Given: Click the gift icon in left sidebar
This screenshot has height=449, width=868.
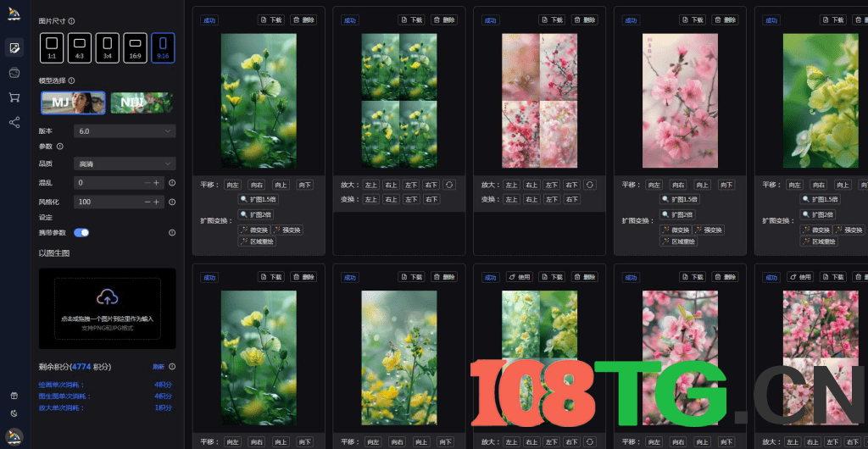Looking at the screenshot, I should tap(14, 396).
